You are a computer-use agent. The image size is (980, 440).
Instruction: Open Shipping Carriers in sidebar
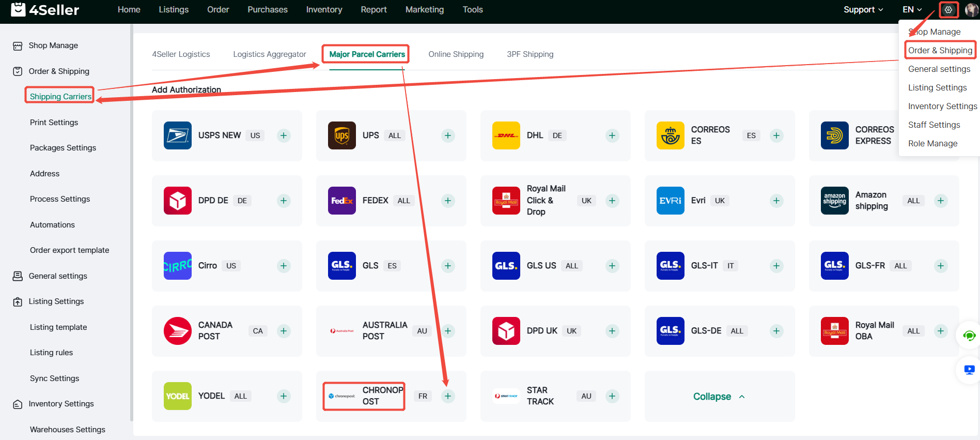click(x=60, y=97)
